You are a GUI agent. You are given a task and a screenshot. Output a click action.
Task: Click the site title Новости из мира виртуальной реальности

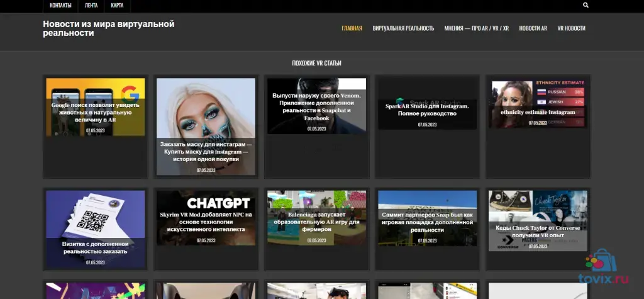tap(109, 28)
